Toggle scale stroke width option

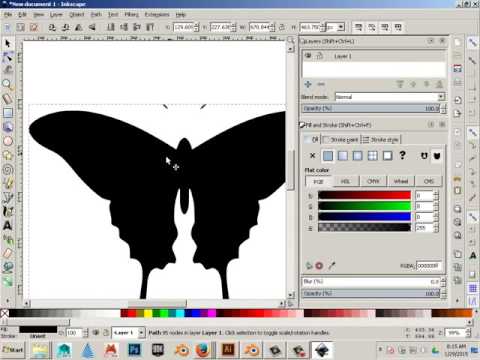[358, 27]
